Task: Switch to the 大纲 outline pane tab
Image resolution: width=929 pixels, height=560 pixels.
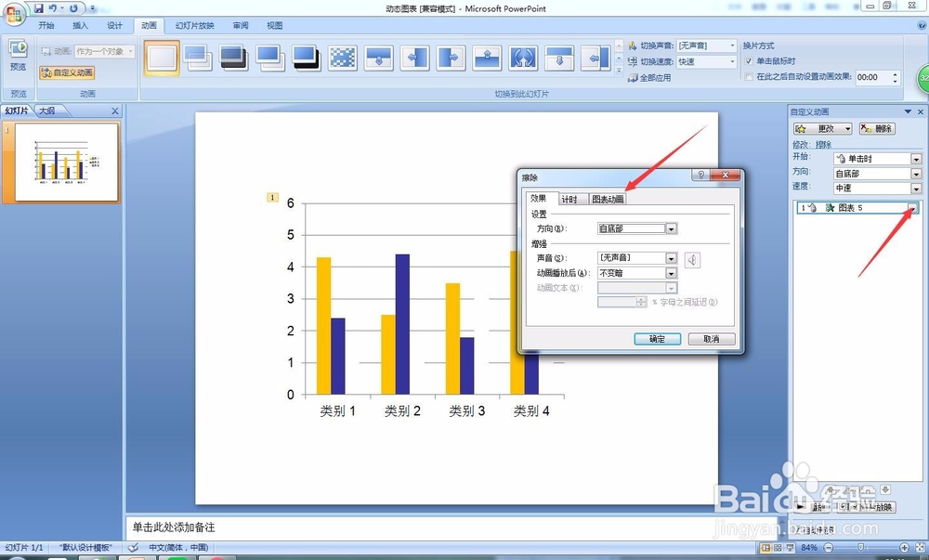Action: coord(47,111)
